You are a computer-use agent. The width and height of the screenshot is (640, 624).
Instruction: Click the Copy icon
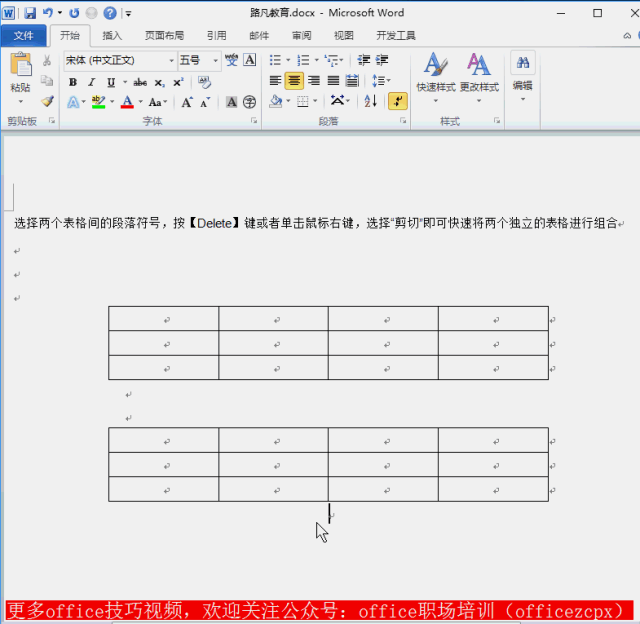pos(47,81)
